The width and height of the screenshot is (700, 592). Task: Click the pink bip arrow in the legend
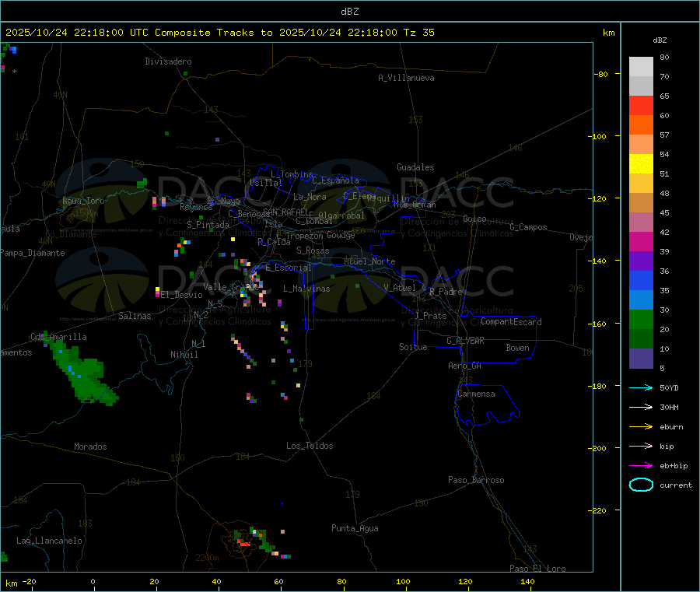point(641,446)
